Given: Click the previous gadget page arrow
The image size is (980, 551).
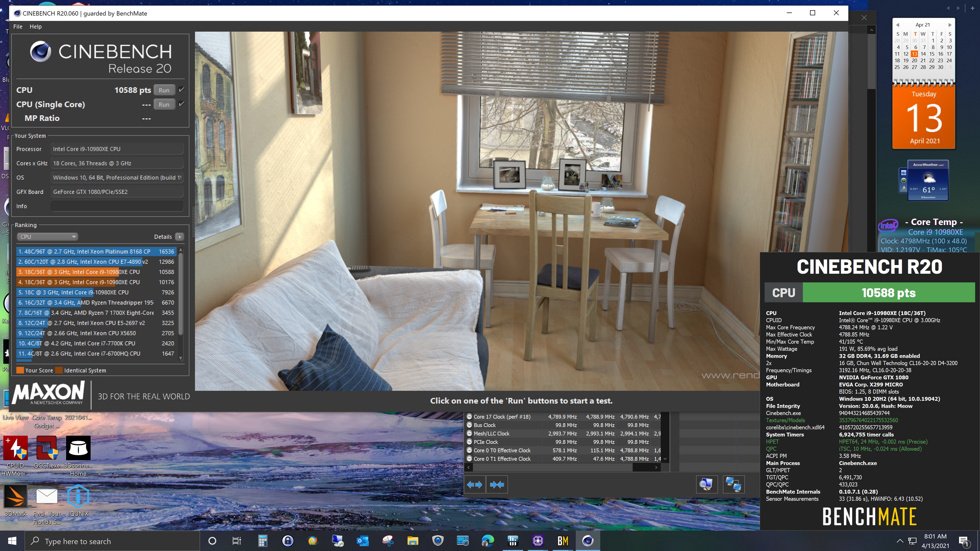Looking at the screenshot, I should point(948,8).
